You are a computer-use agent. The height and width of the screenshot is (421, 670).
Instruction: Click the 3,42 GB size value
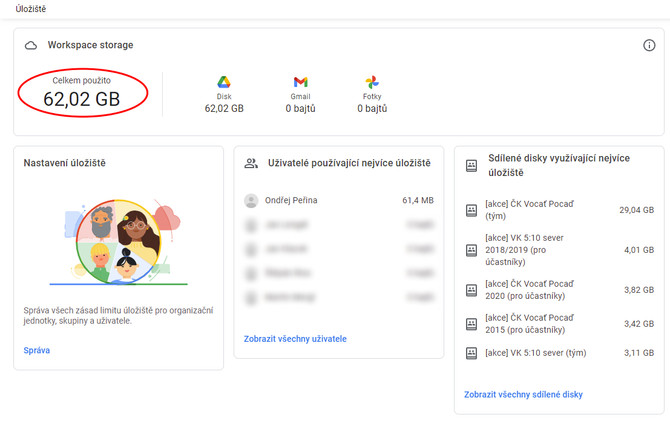click(639, 324)
